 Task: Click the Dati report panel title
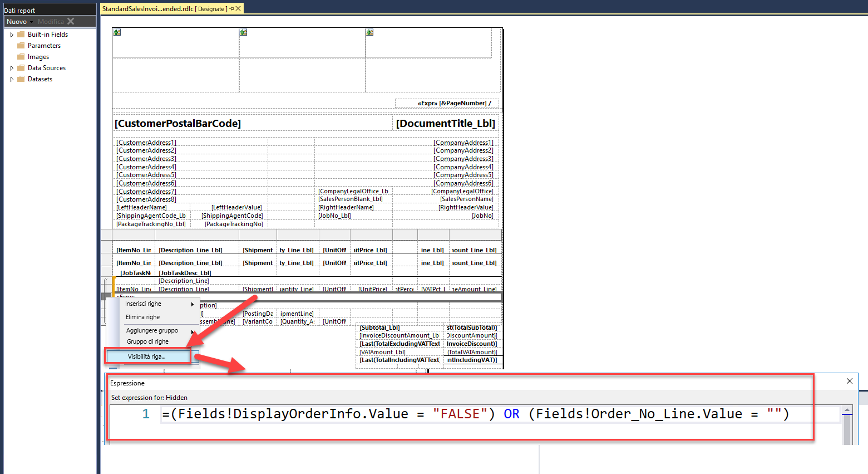[19, 11]
